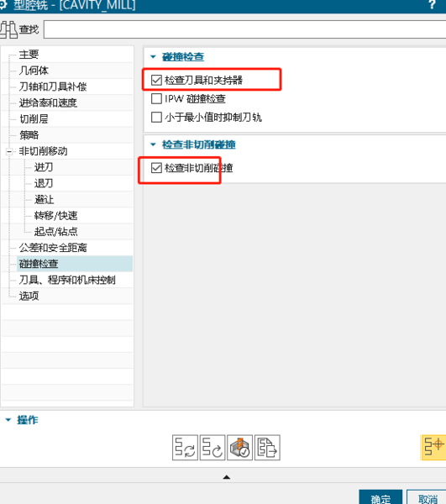The image size is (446, 504).
Task: Click the help question mark icon
Action: [x=433, y=5]
